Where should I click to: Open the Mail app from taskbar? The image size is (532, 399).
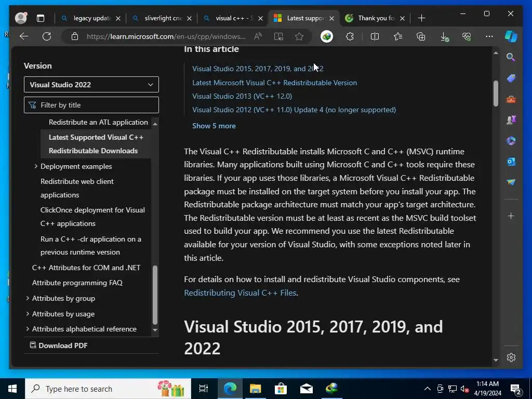tap(306, 389)
